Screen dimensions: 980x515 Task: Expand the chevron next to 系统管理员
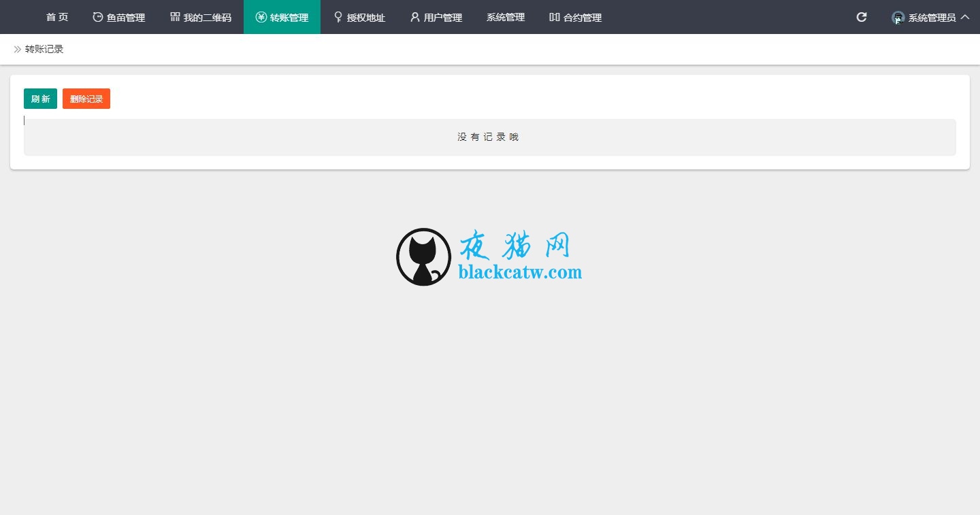(965, 17)
